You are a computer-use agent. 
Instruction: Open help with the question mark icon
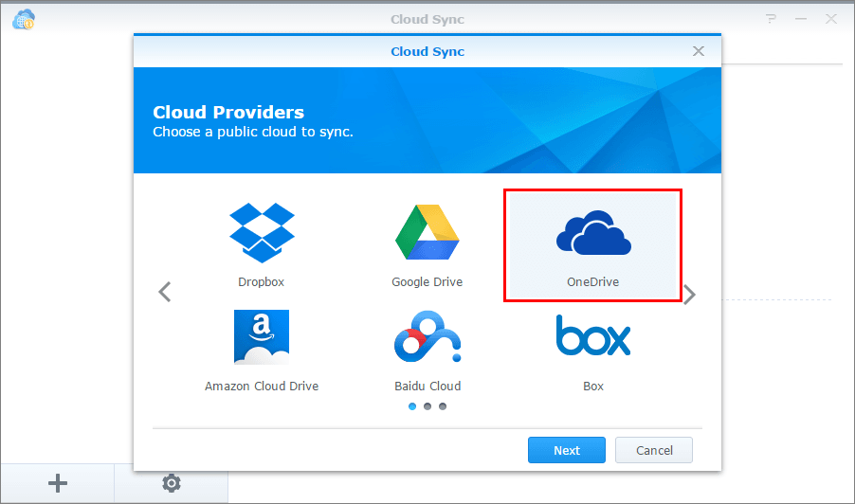coord(771,19)
